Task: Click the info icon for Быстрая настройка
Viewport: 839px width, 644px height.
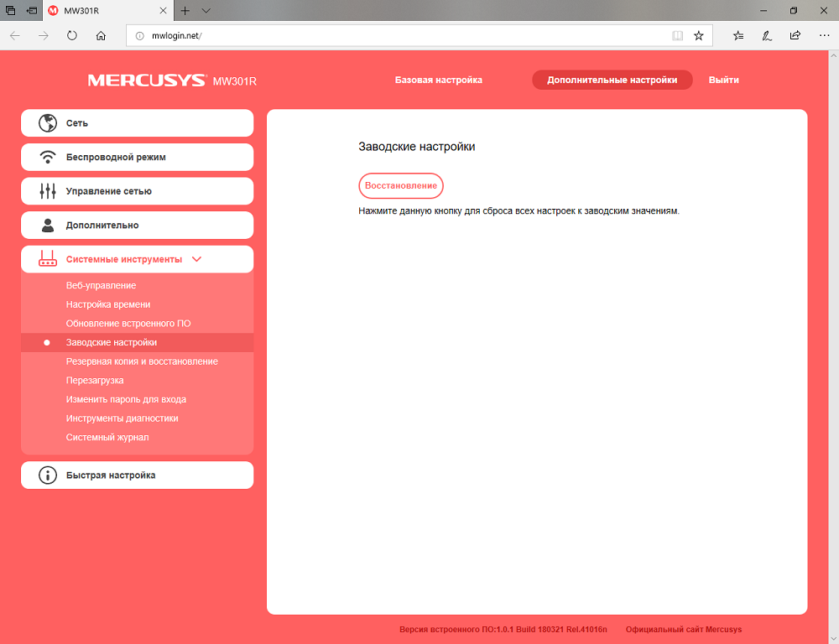Action: coord(48,475)
